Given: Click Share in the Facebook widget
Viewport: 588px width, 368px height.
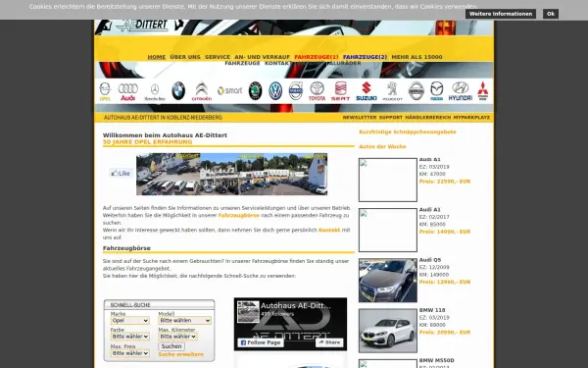Looking at the screenshot, I should pyautogui.click(x=329, y=342).
